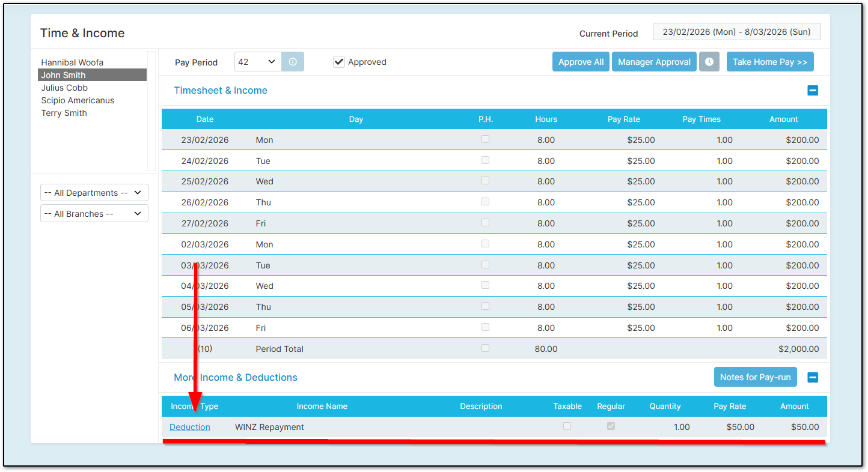Open Notes for Pay-run

tap(756, 377)
